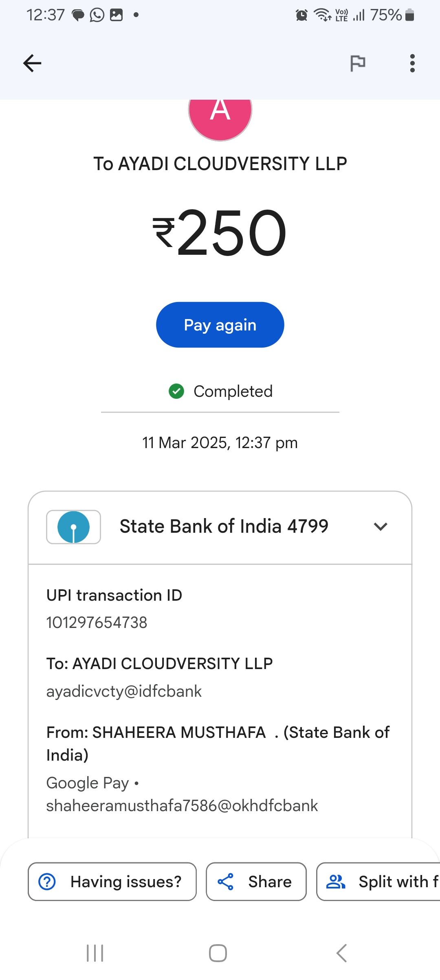
Task: Tap the green Completed checkmark icon
Action: 176,391
